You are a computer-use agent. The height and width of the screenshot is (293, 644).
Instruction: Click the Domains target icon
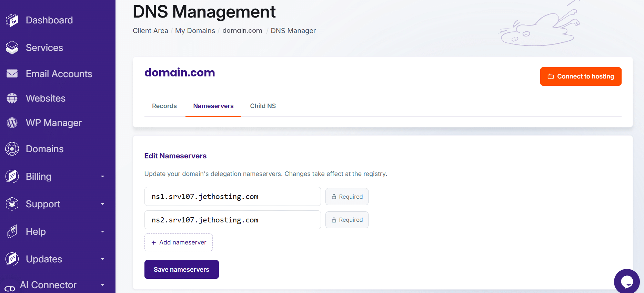tap(12, 149)
